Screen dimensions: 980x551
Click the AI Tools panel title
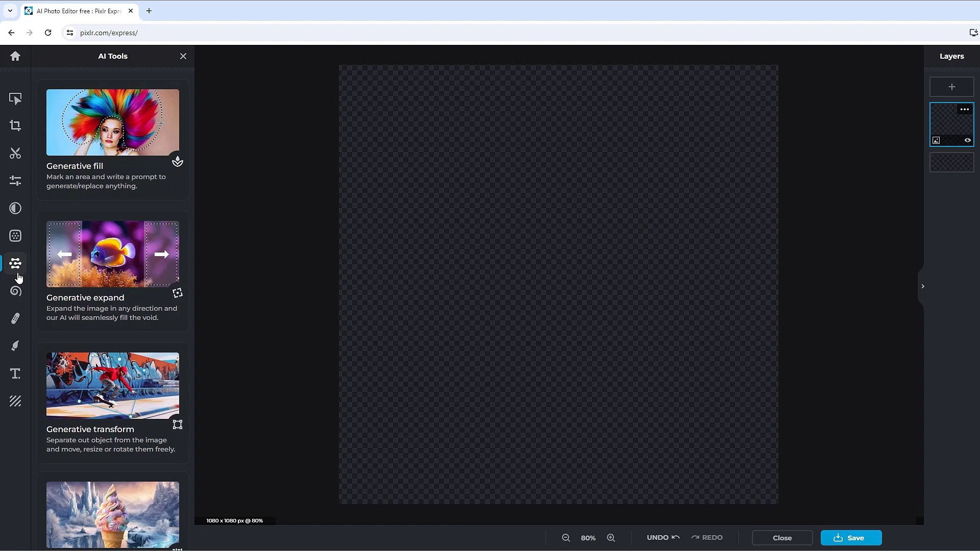pos(113,56)
